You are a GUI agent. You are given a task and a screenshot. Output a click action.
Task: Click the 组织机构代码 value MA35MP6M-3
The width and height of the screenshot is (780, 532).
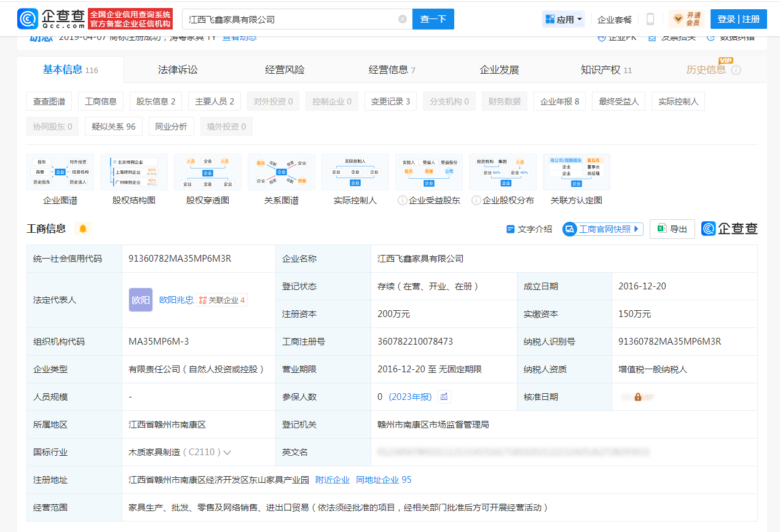(159, 342)
